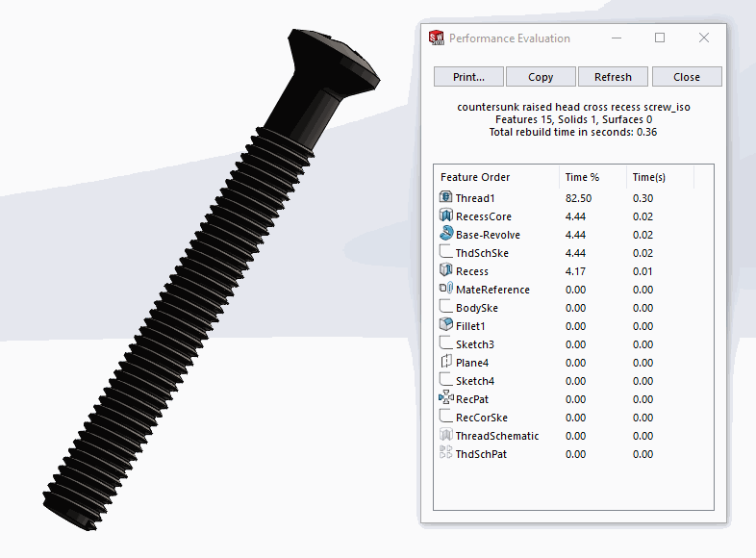Select the MateReference icon in list
This screenshot has width=756, height=558.
click(445, 289)
